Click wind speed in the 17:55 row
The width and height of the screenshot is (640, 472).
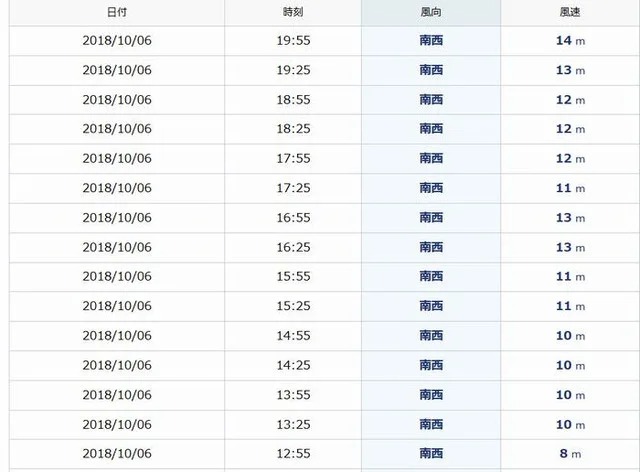(570, 158)
